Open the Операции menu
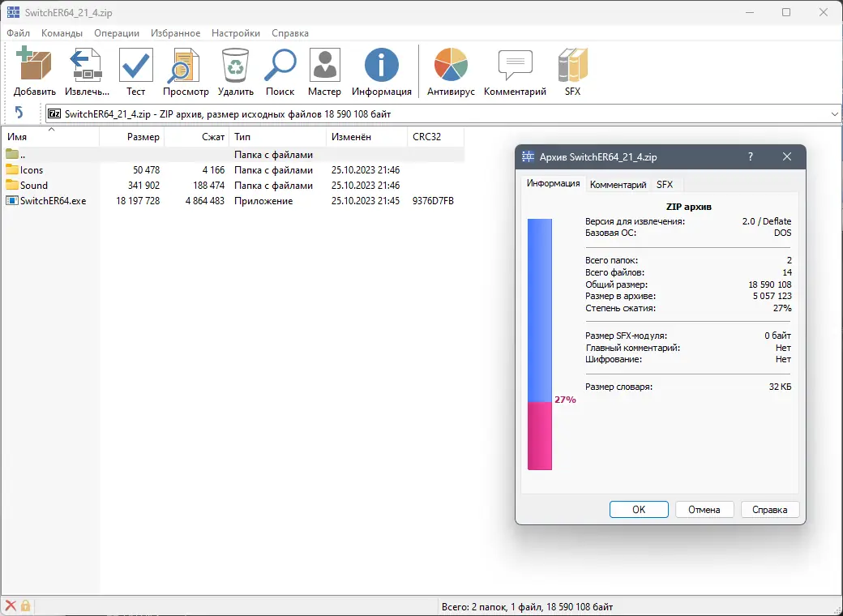 (x=117, y=32)
